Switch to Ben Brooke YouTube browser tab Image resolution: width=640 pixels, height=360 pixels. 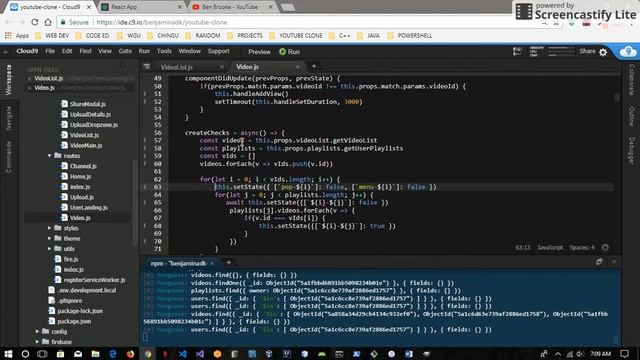[232, 7]
